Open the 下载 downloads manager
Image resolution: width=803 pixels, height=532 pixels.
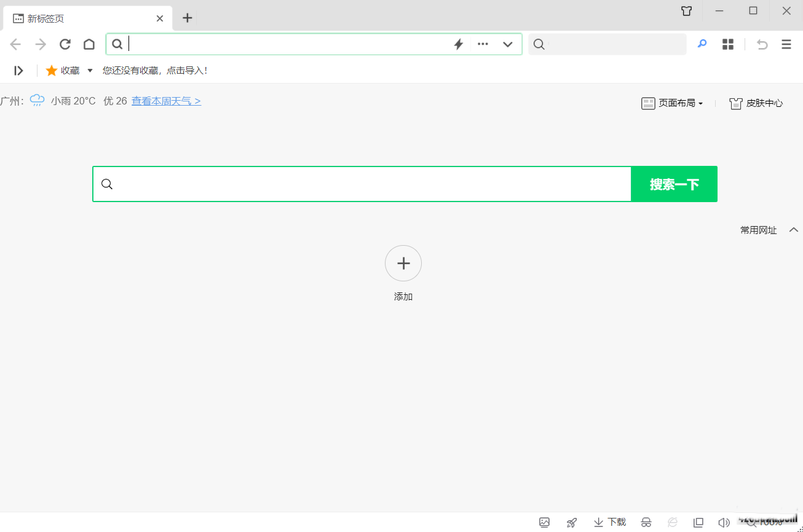[x=610, y=522]
